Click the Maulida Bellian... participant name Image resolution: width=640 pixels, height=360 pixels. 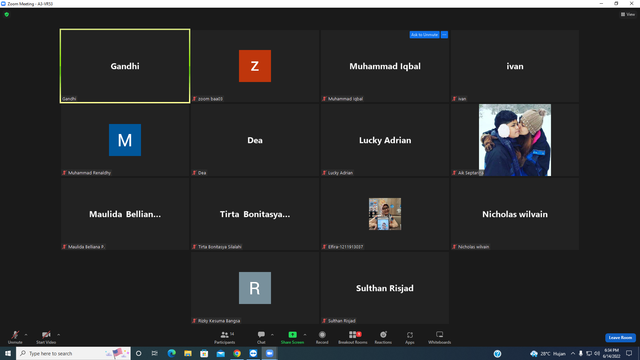(x=125, y=214)
